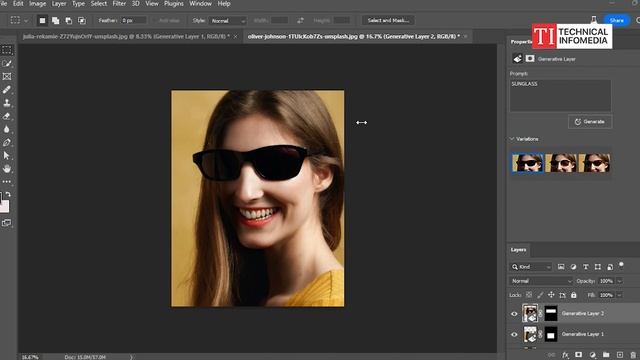640x360 pixels.
Task: Open the Edit menu
Action: (18, 4)
